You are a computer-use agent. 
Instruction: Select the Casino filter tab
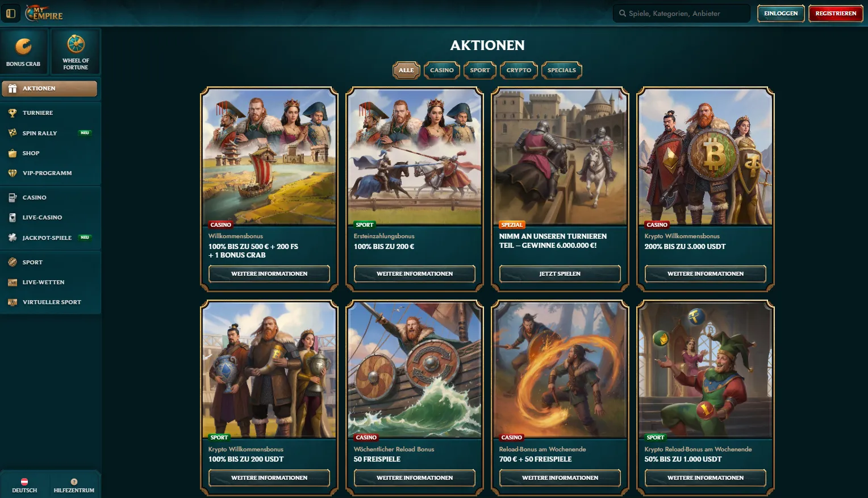pyautogui.click(x=442, y=70)
